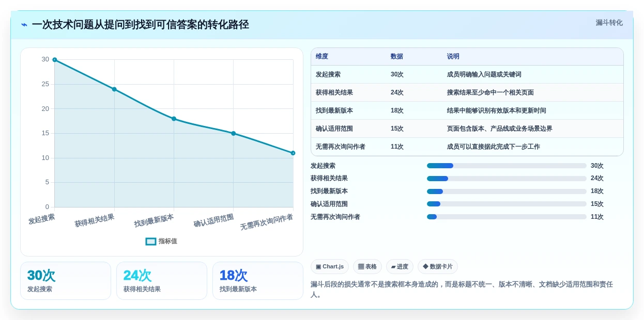Click the 漏斗转化 badge
Image resolution: width=644 pixels, height=320 pixels.
(609, 23)
